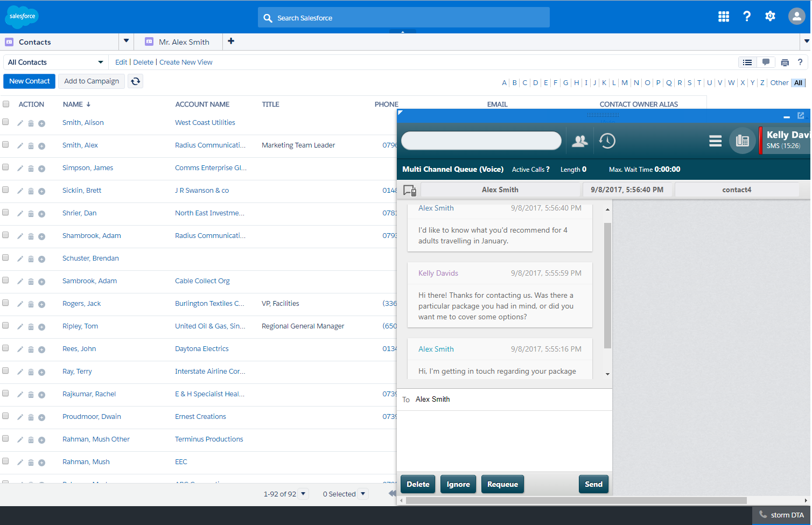This screenshot has height=525, width=812.
Task: Open printable view icon
Action: 785,62
